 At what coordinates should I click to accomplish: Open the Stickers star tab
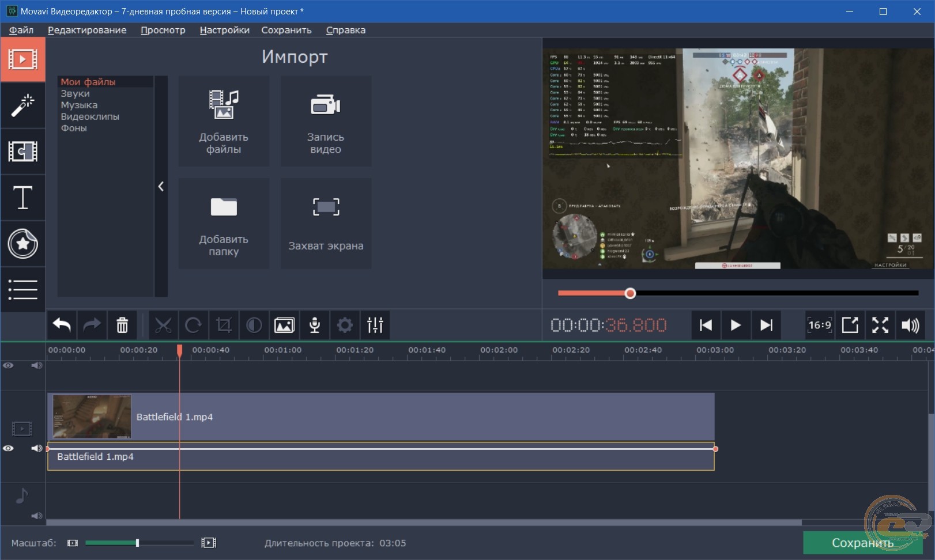click(22, 244)
